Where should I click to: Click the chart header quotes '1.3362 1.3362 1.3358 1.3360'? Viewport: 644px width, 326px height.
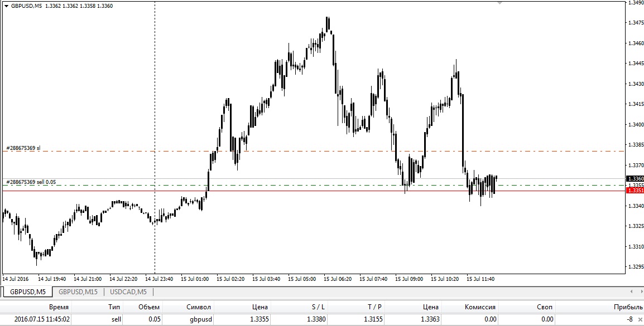[79, 6]
